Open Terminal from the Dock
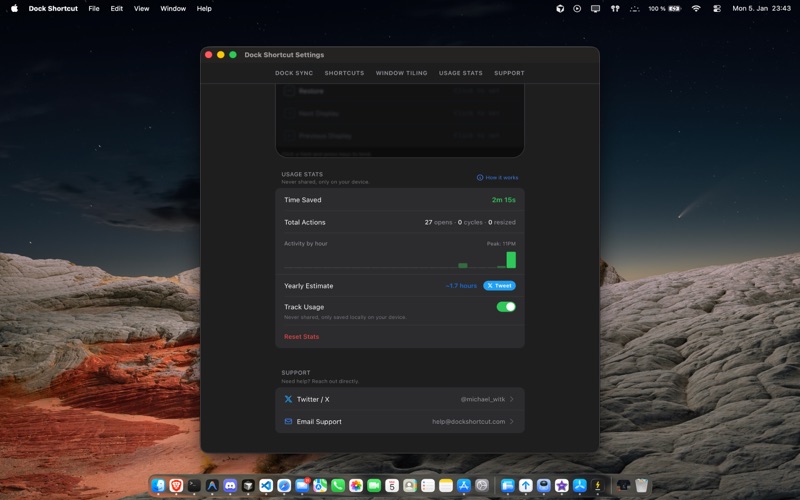The width and height of the screenshot is (800, 500). pos(194,485)
